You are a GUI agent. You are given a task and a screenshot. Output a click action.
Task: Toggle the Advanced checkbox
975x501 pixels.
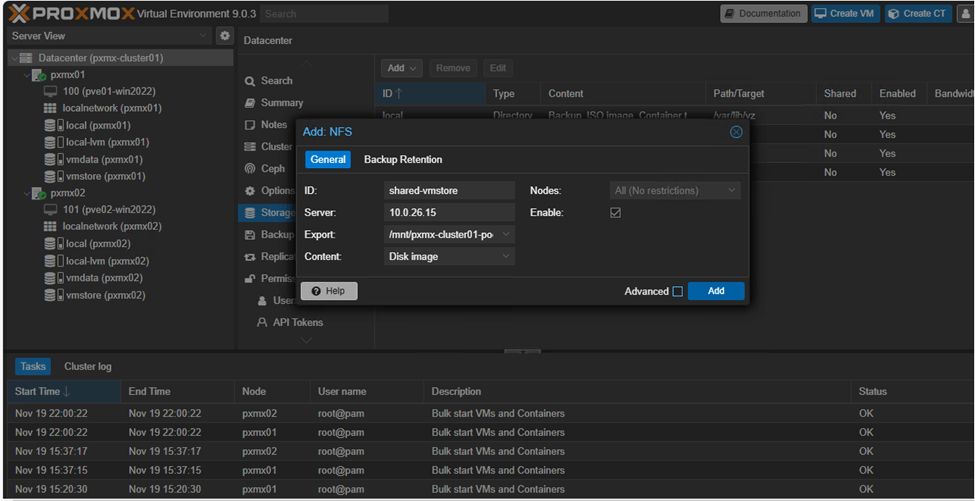point(677,291)
